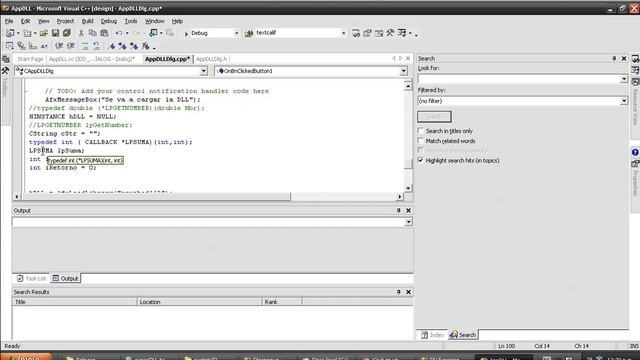Open the File menu
The height and width of the screenshot is (360, 640).
coord(9,21)
